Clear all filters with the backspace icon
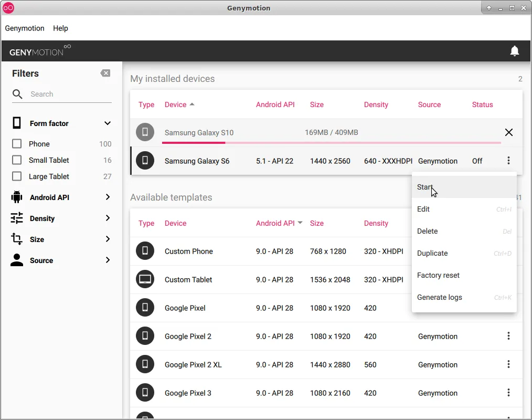532x420 pixels. pos(105,73)
